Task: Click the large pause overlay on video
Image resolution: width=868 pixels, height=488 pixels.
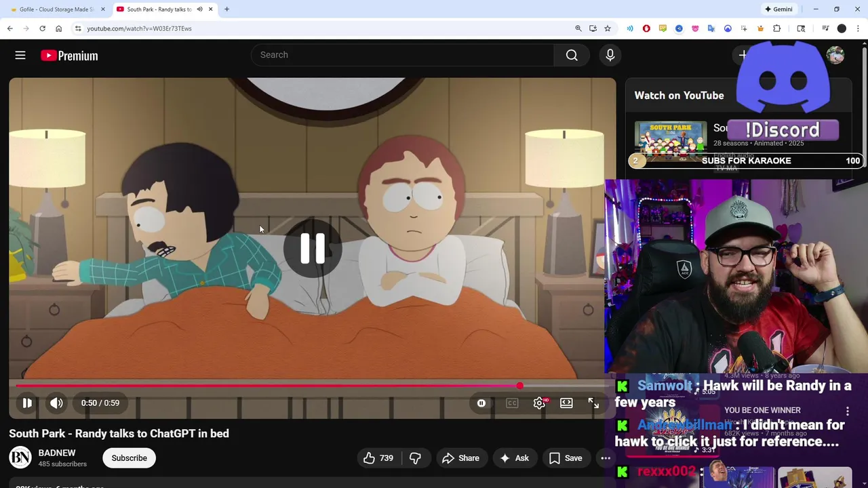Action: click(313, 249)
